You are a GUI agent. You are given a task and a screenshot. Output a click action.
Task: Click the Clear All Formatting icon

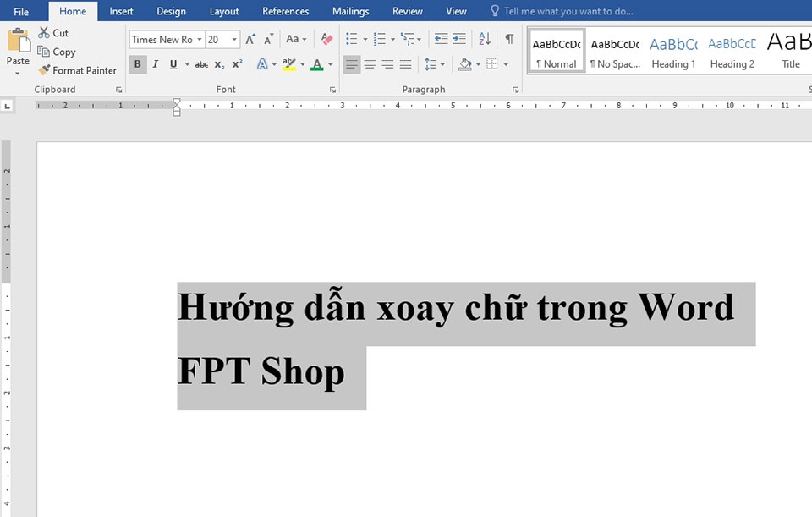325,39
